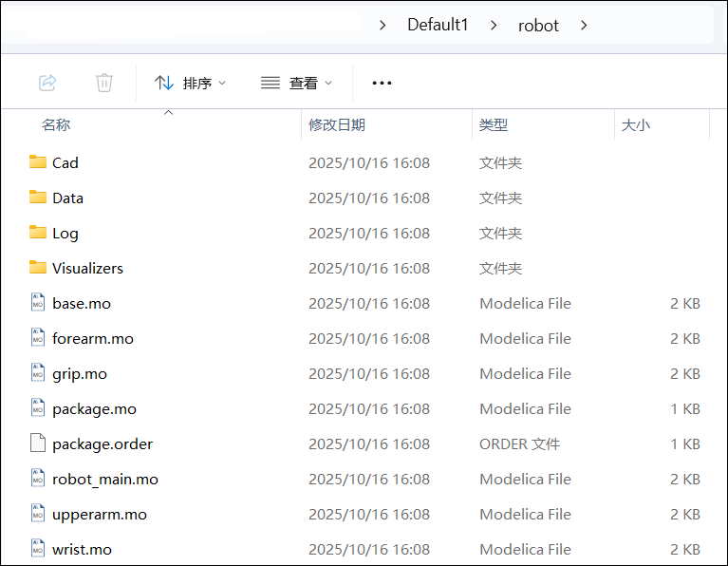The width and height of the screenshot is (728, 566).
Task: Click the wrist.mo file icon
Action: [x=38, y=548]
